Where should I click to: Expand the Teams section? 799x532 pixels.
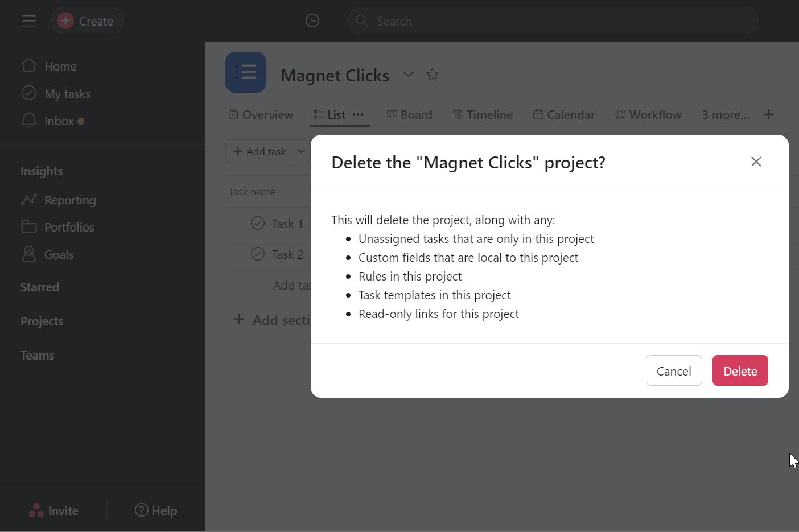click(x=38, y=356)
